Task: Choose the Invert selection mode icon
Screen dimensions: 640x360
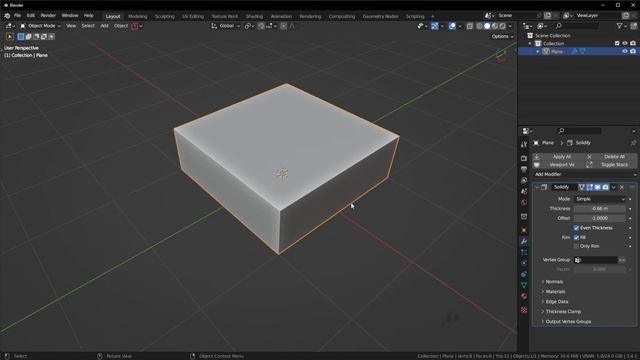Action: tap(44, 37)
